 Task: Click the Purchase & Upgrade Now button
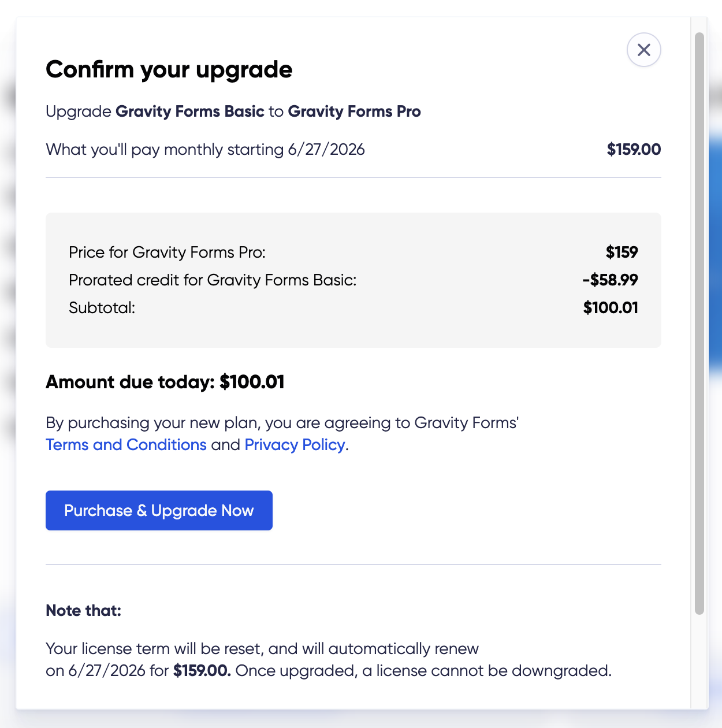point(159,511)
